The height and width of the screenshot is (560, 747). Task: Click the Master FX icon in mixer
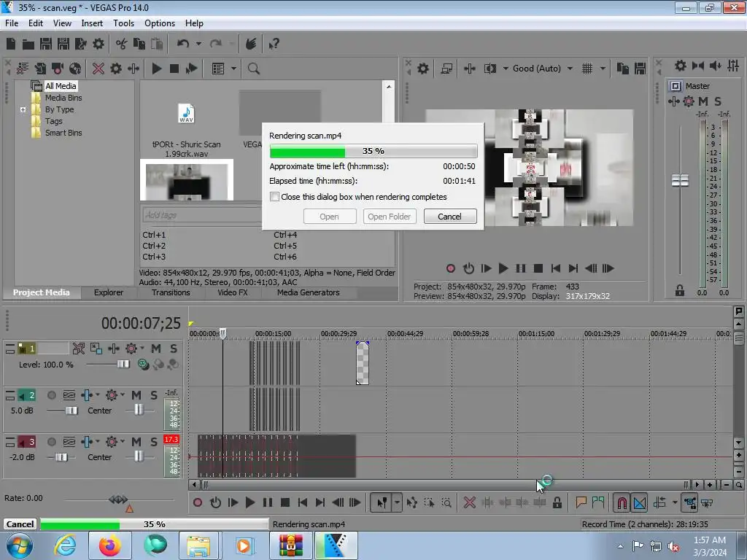pos(673,101)
